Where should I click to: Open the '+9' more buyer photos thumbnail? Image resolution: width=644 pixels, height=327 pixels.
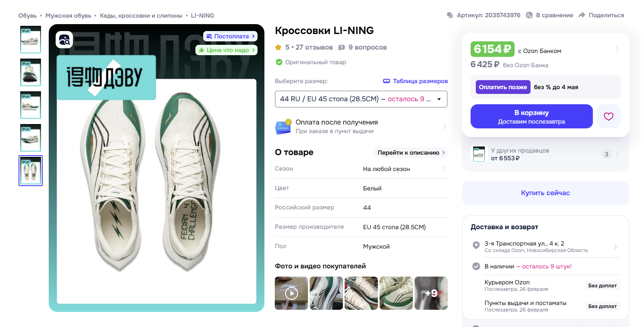(431, 293)
